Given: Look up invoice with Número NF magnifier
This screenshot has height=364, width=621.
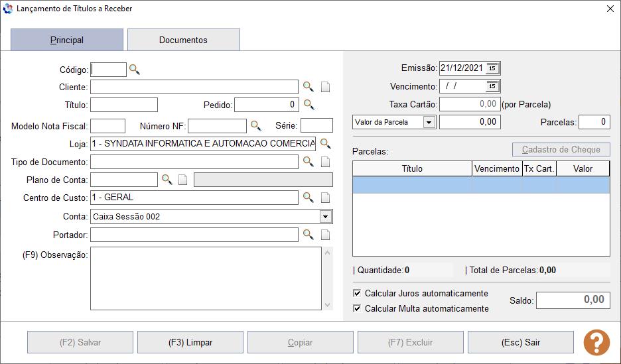Looking at the screenshot, I should pos(256,126).
